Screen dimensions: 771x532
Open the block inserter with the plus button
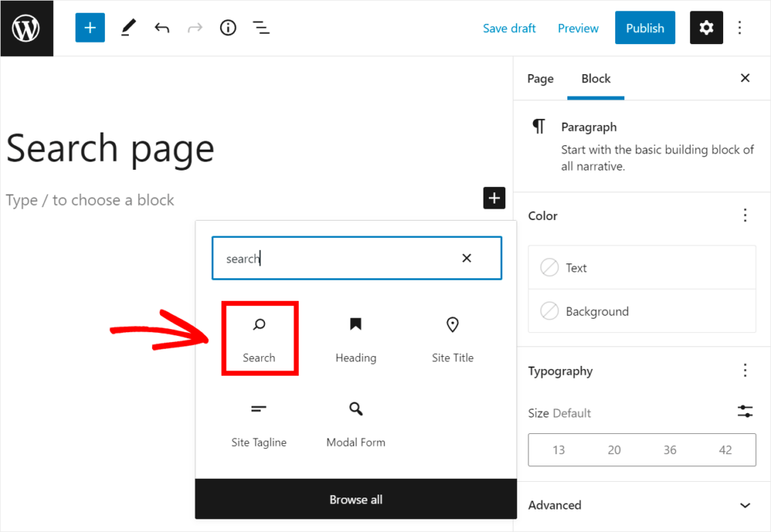(90, 28)
